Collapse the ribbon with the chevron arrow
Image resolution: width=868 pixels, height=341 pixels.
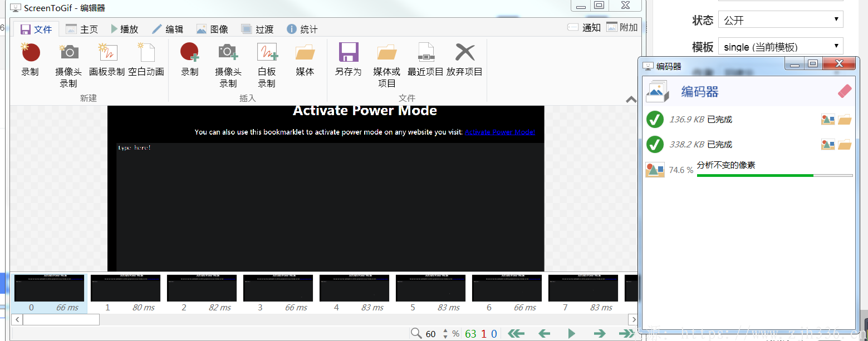click(x=631, y=100)
